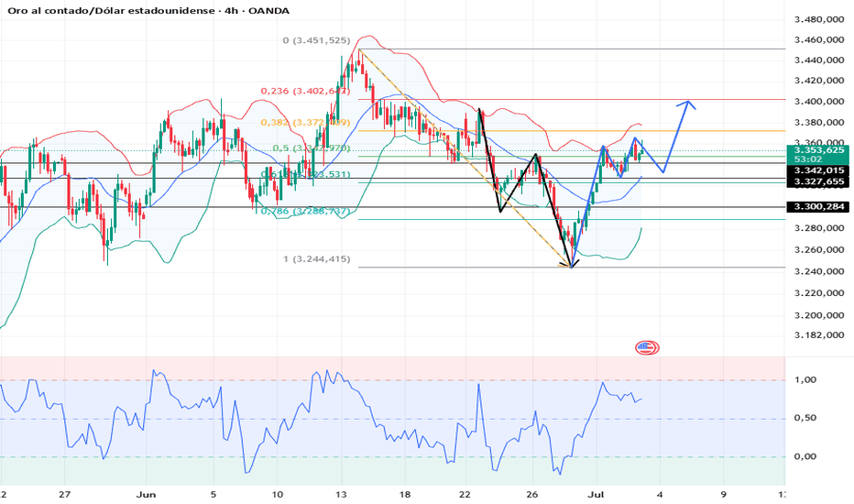Click the date label 10 on time axis
The width and height of the screenshot is (854, 504).
[x=278, y=495]
